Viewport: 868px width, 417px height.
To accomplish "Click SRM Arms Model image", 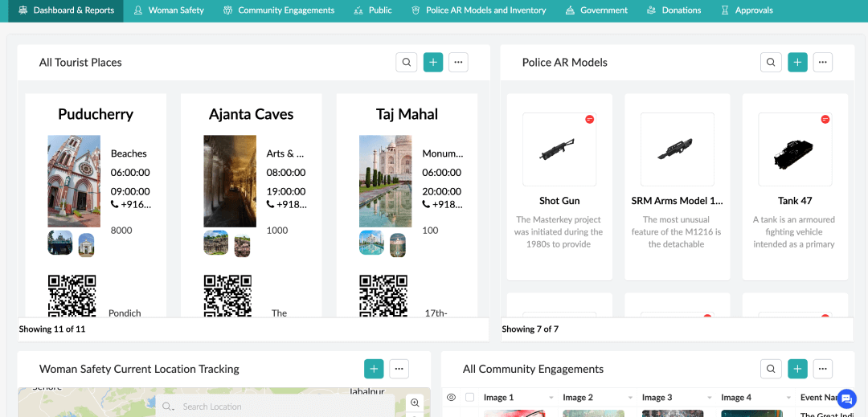I will point(677,149).
